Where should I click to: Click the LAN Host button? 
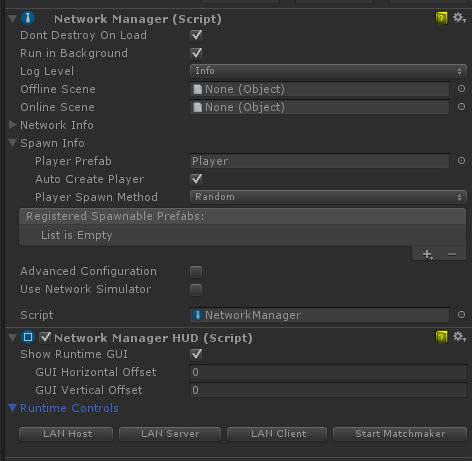tap(66, 434)
